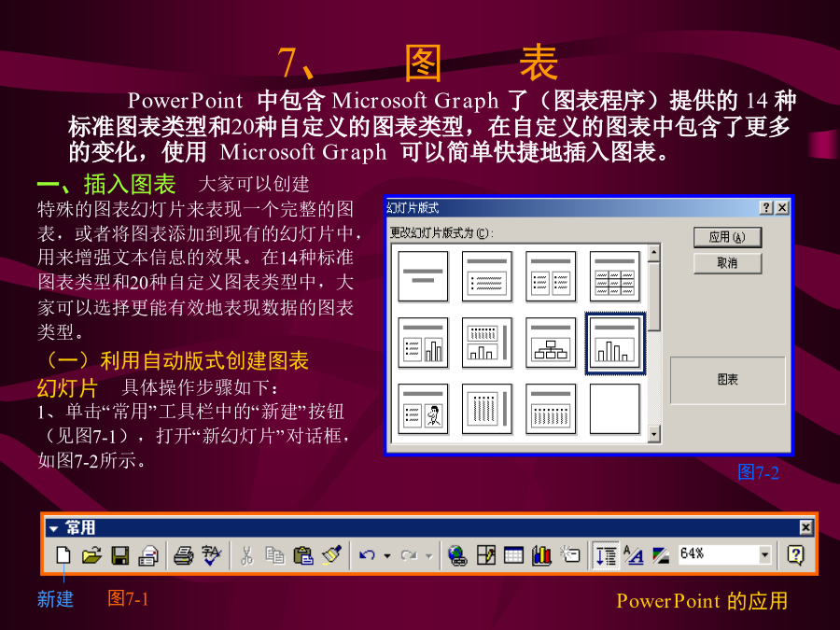840x630 pixels.
Task: Open the Undo history dropdown arrow
Action: click(x=386, y=555)
